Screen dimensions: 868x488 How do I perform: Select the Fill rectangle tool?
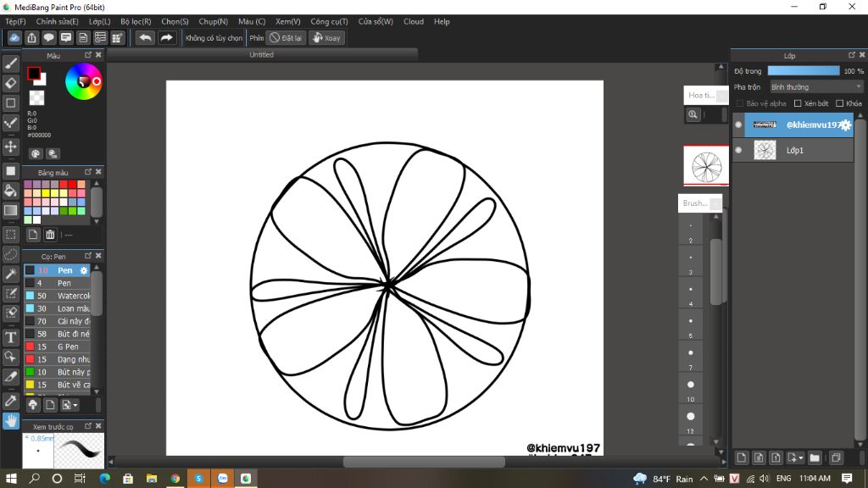[x=10, y=171]
